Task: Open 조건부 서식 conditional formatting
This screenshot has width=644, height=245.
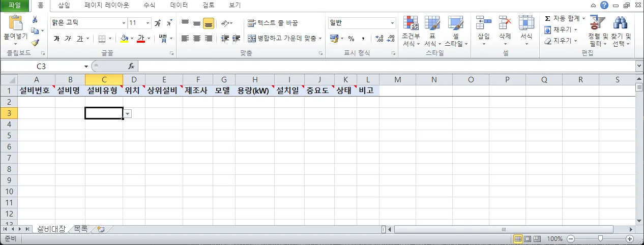Action: point(411,32)
